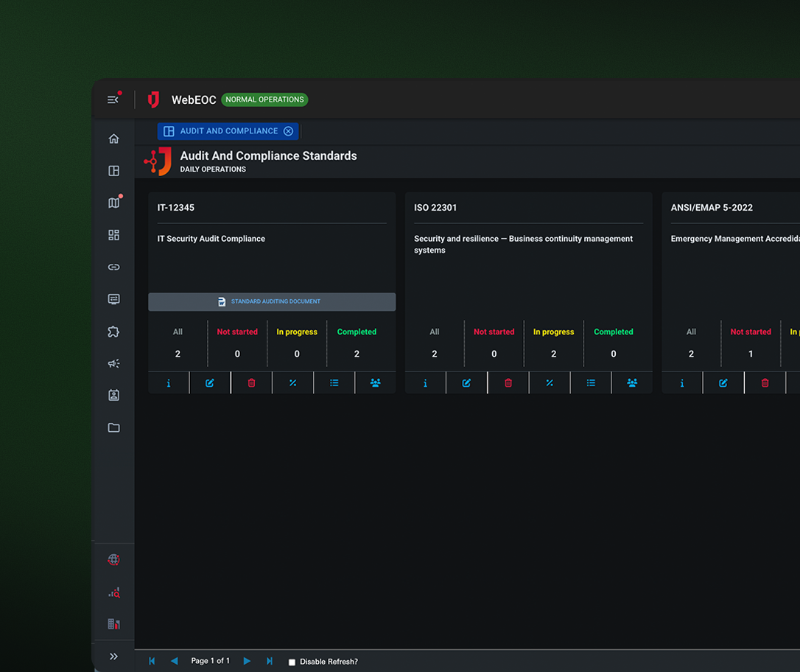Switch to Audit and Compliance tab
The image size is (800, 672).
[x=228, y=131]
